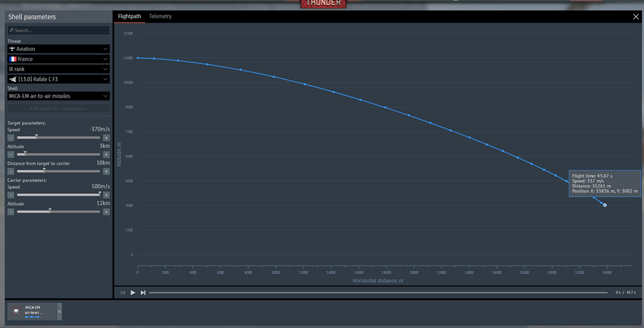Screen dimensions: 644x328
Task: Click the MICA-EM missile skull icon
Action: [16, 311]
